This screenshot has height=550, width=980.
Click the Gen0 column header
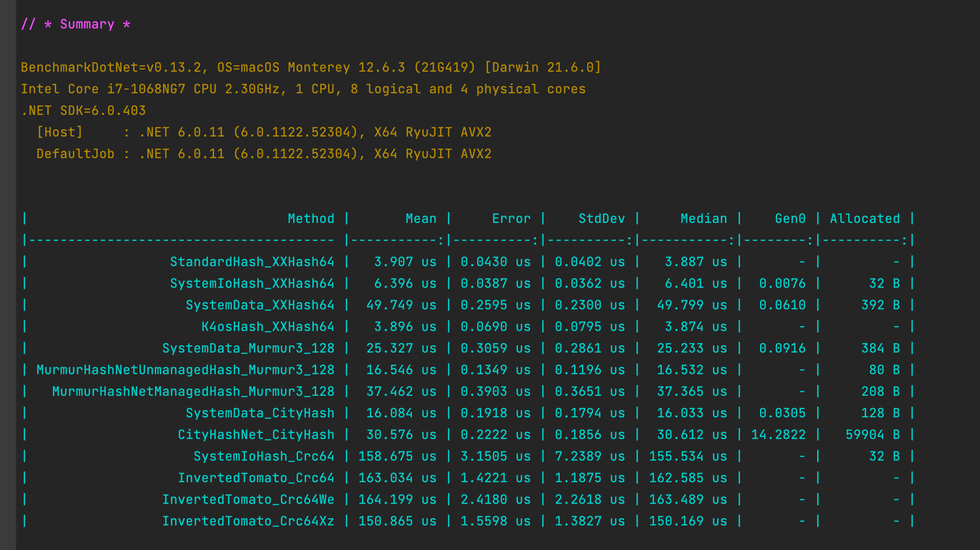[x=790, y=219]
